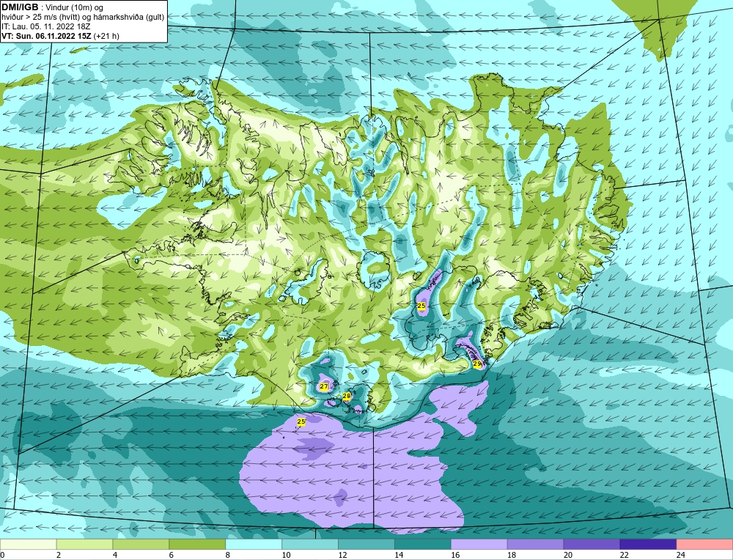The image size is (733, 560).
Task: Select the turquoise 10–12 legend swatch
Action: click(310, 545)
